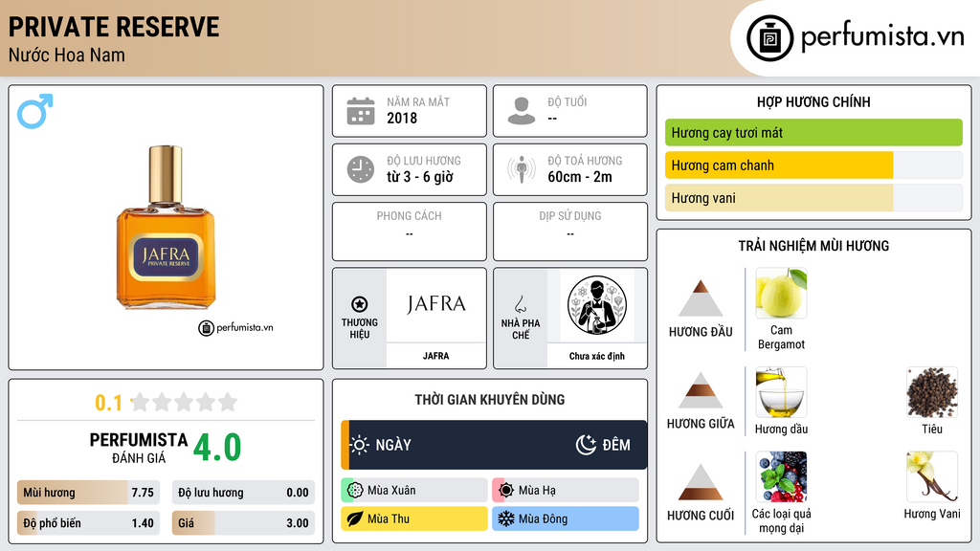
Task: Click the clock icon beside Độ lưu hương
Action: coord(361,169)
